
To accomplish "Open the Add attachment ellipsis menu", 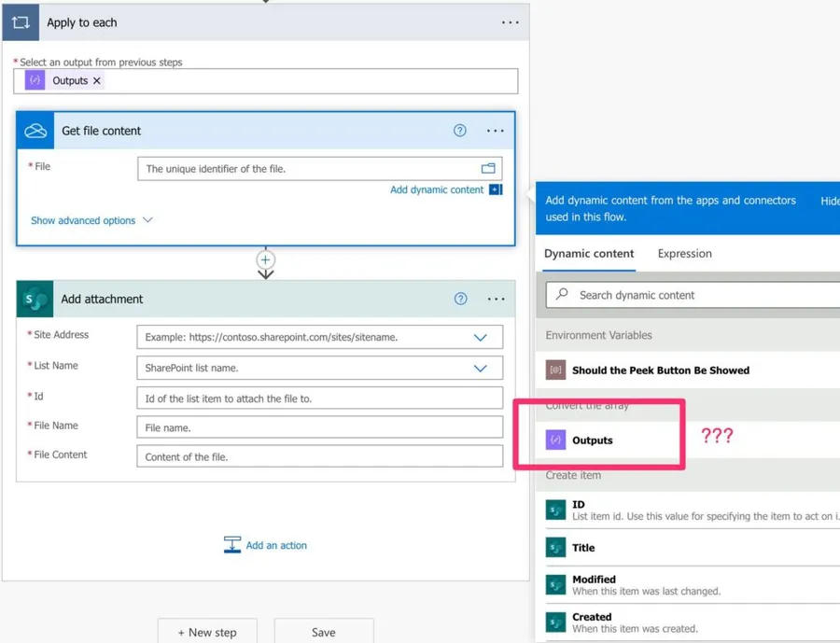I will coord(496,299).
